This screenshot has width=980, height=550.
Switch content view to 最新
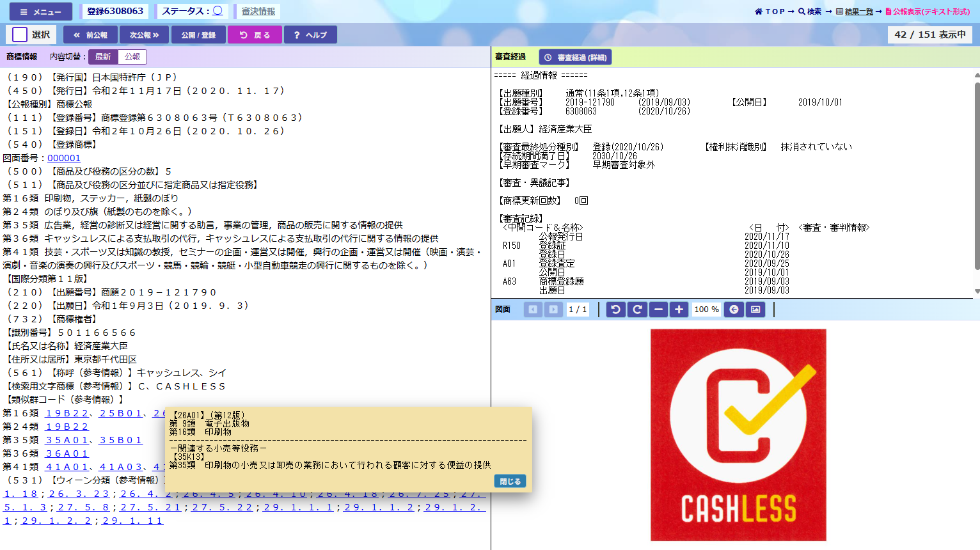click(103, 57)
